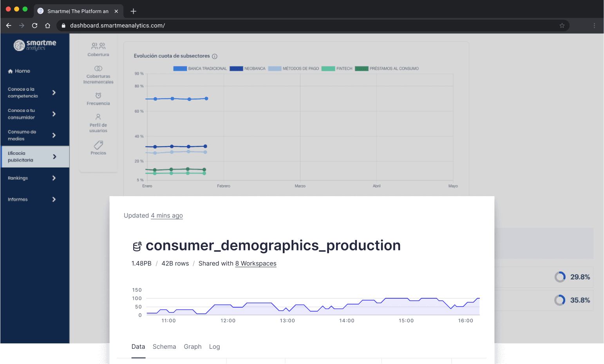Open the Precios price-tag tool

click(98, 146)
